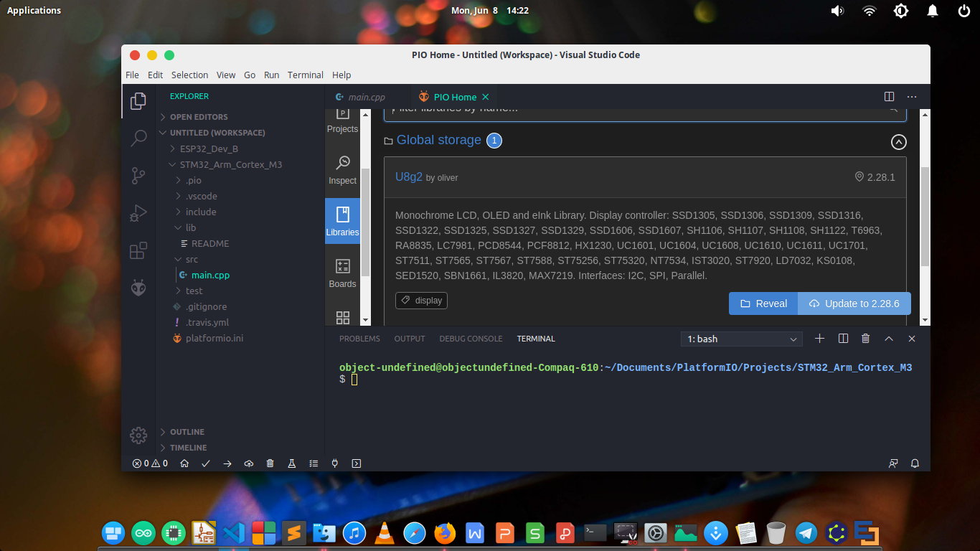Open the Terminal menu
This screenshot has width=980, height=551.
tap(306, 75)
